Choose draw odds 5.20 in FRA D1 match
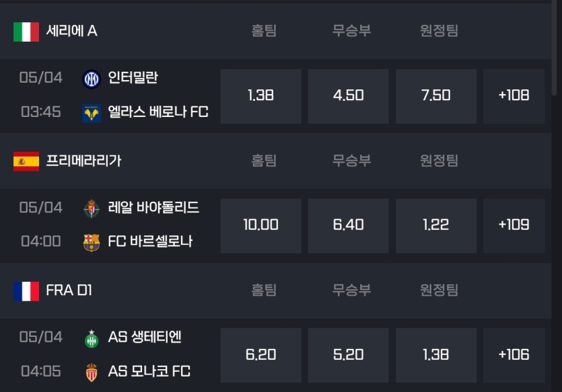The height and width of the screenshot is (392, 562). (349, 356)
